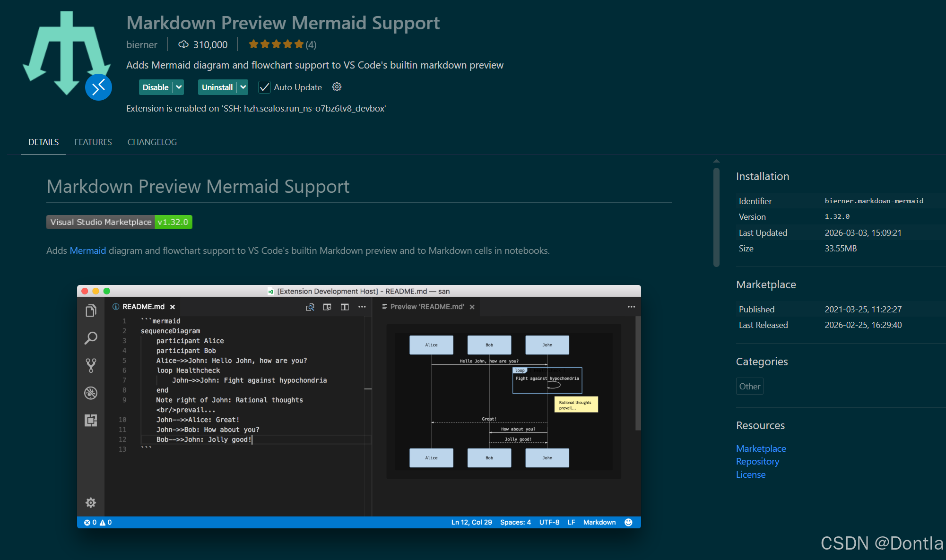Screen dimensions: 946x560
Task: Click the README screenshot preview image
Action: point(359,406)
